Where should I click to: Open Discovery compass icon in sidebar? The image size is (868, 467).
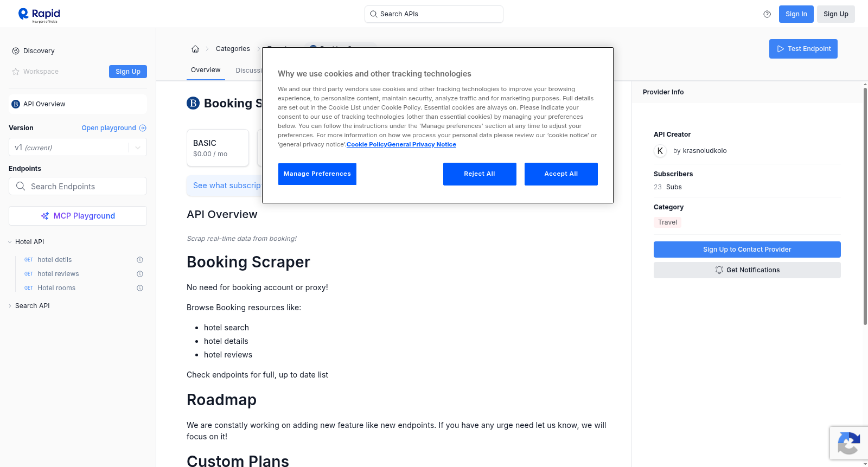[16, 51]
